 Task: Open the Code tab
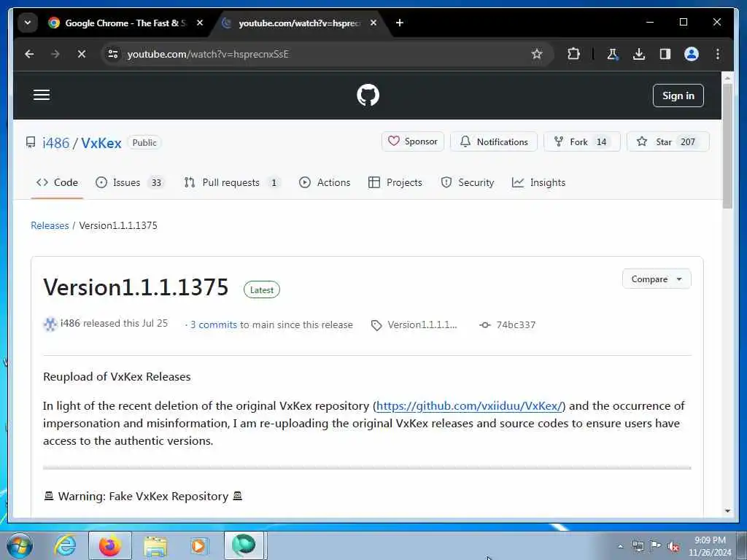point(57,182)
